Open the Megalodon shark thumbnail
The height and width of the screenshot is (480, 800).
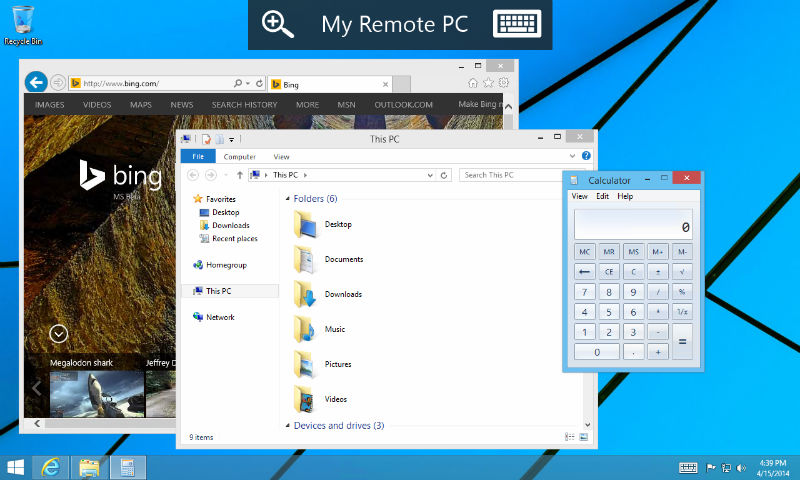pyautogui.click(x=97, y=394)
